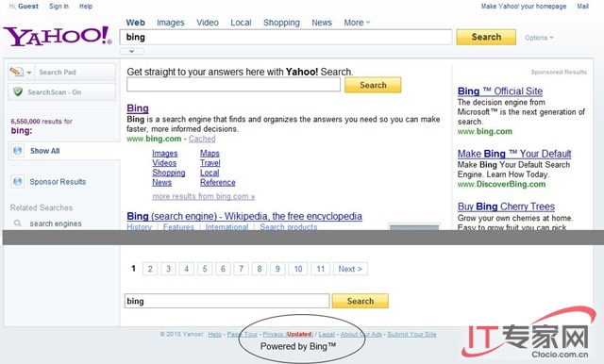
Task: Switch to the Shopping tab
Action: point(281,23)
